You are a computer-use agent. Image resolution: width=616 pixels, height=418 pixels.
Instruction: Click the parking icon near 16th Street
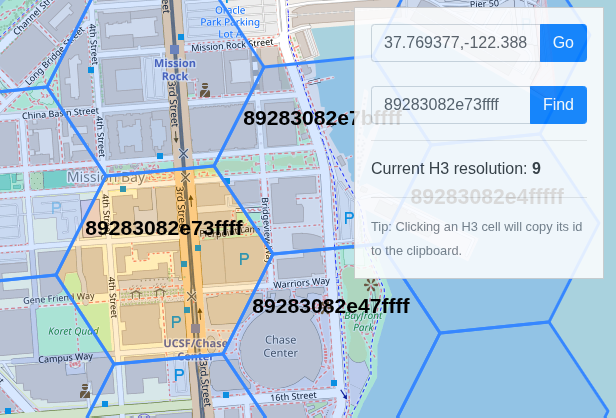pyautogui.click(x=179, y=375)
